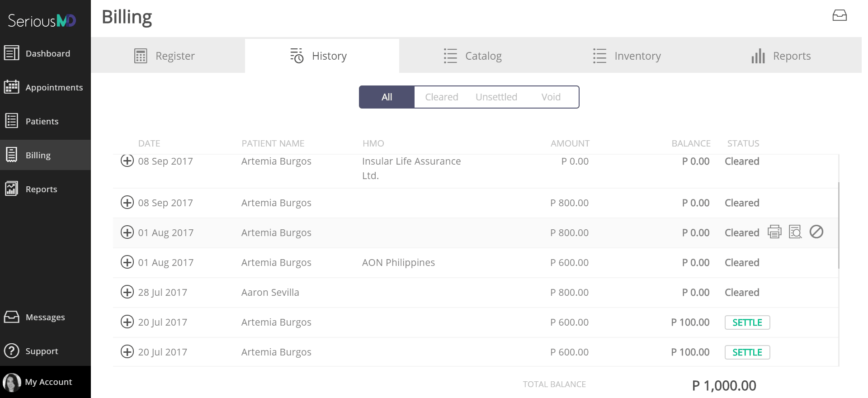Click the History clock-list icon
This screenshot has width=868, height=398.
point(297,56)
